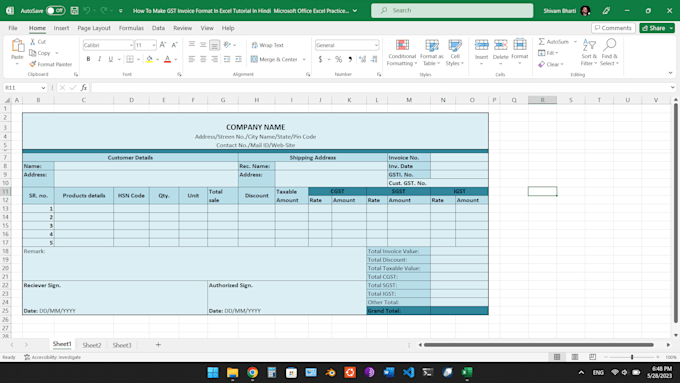Adjust the zoom slider handle

(632, 357)
